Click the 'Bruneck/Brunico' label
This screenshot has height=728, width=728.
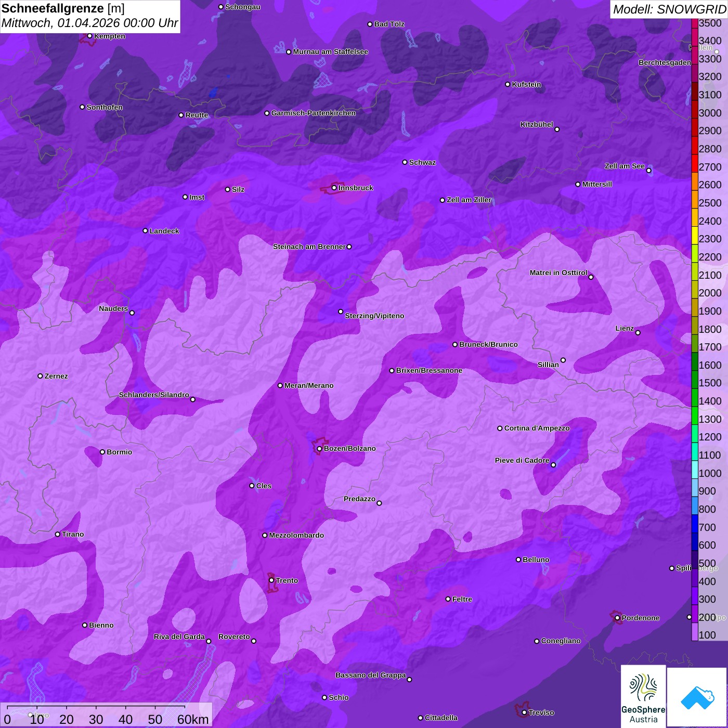coord(488,344)
